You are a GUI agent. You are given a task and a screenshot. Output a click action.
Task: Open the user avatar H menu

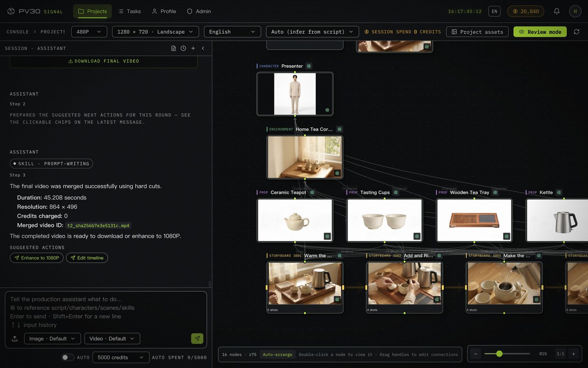575,11
